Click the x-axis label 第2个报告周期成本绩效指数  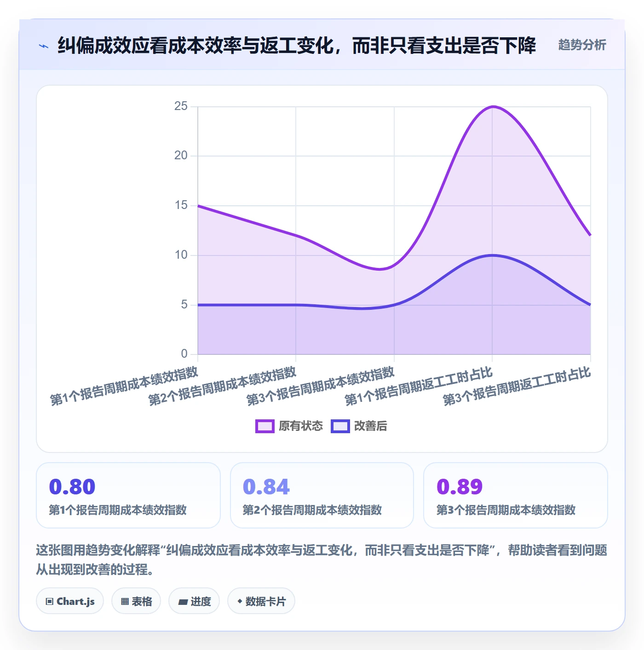[222, 387]
